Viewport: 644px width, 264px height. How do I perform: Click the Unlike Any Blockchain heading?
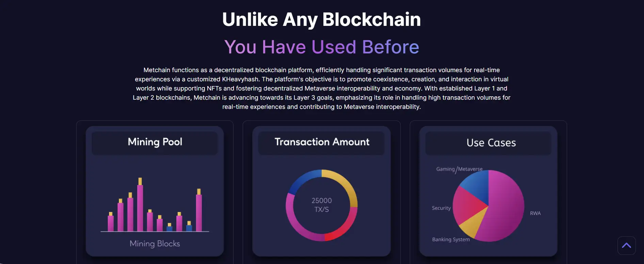click(x=321, y=19)
